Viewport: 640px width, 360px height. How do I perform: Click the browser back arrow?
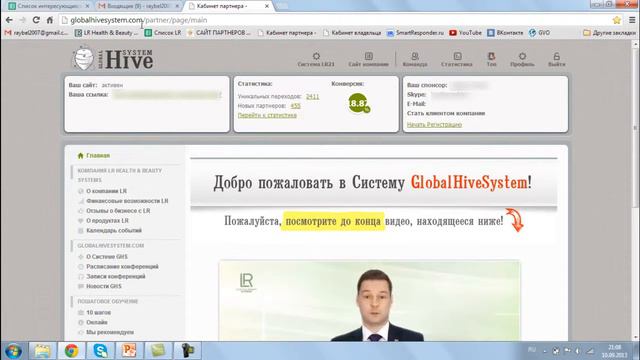pos(9,20)
